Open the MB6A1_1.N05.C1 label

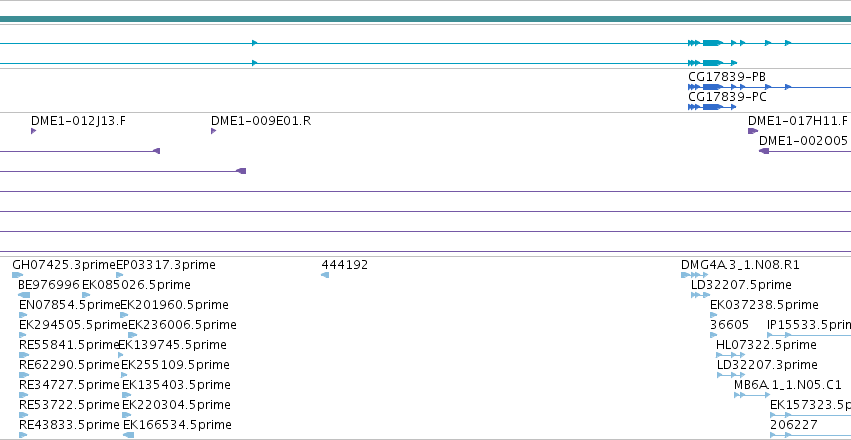(x=788, y=385)
